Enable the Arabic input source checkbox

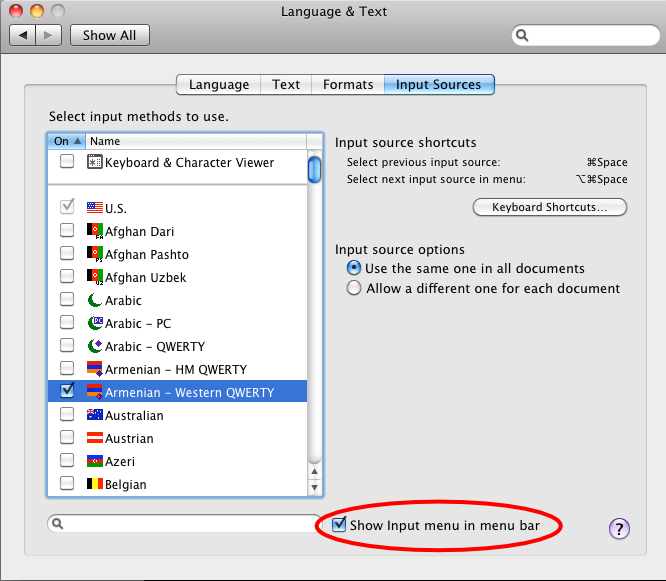67,300
